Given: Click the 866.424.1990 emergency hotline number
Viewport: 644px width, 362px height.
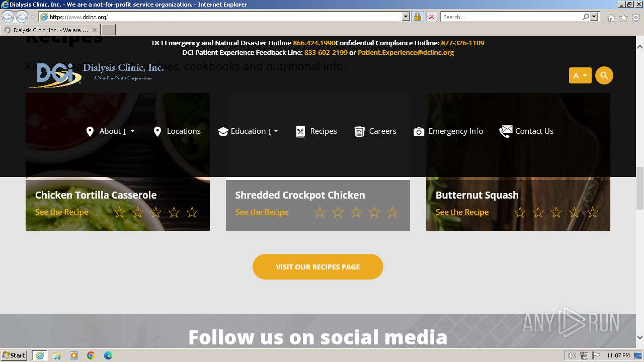Looking at the screenshot, I should 314,43.
